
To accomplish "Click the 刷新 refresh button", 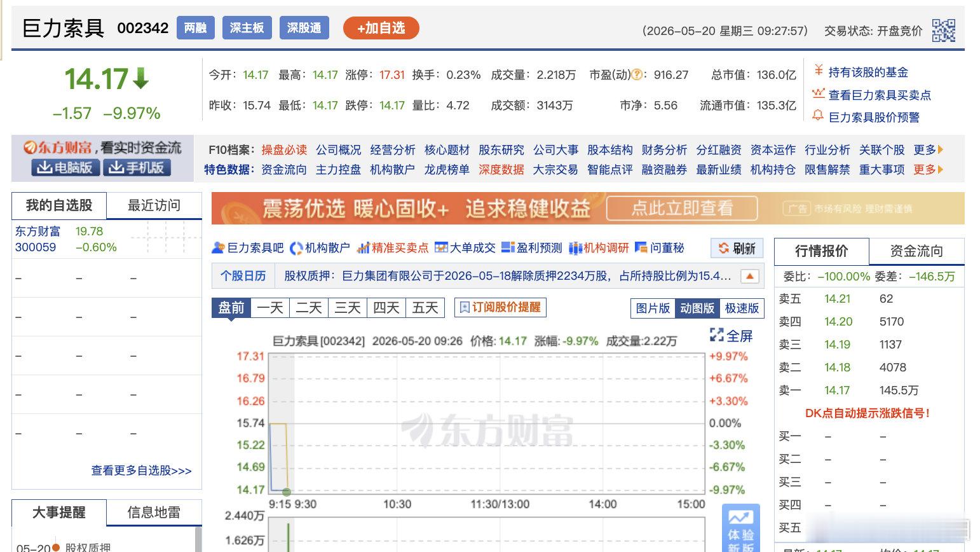I will click(737, 249).
